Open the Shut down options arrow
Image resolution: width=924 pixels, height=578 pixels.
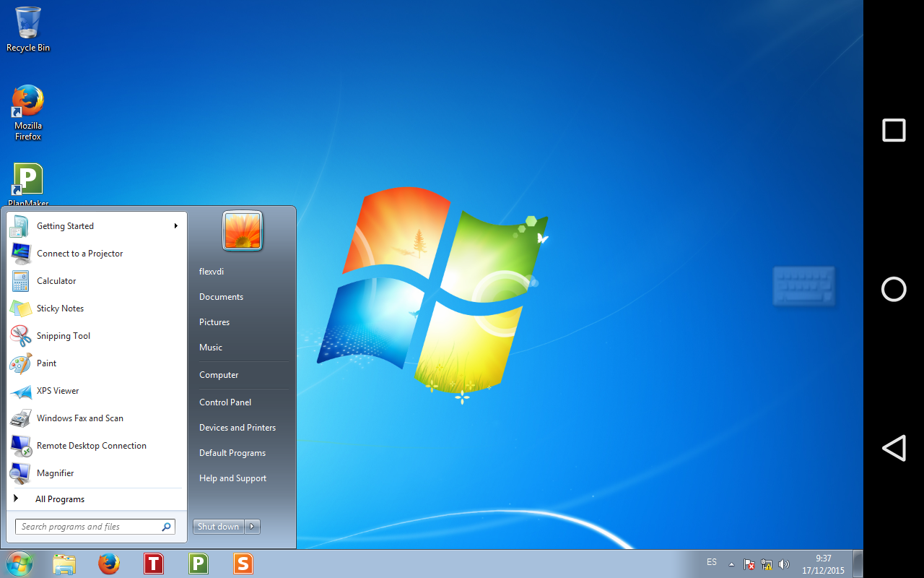pyautogui.click(x=252, y=527)
